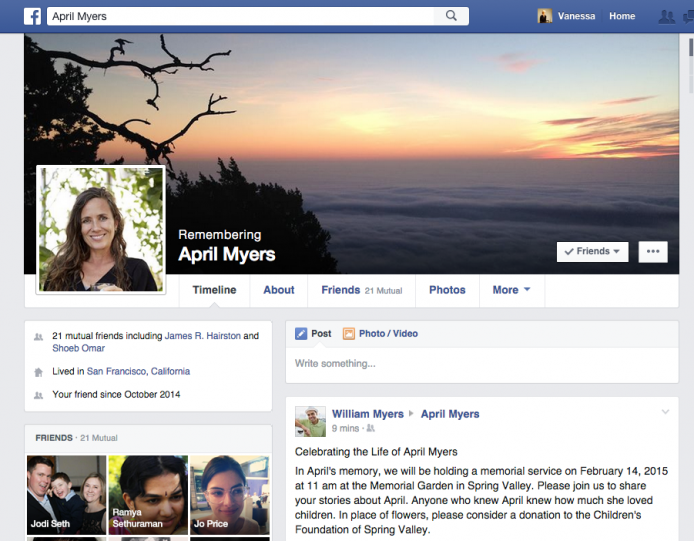Open the post options chevron
The image size is (694, 541).
[x=665, y=412]
